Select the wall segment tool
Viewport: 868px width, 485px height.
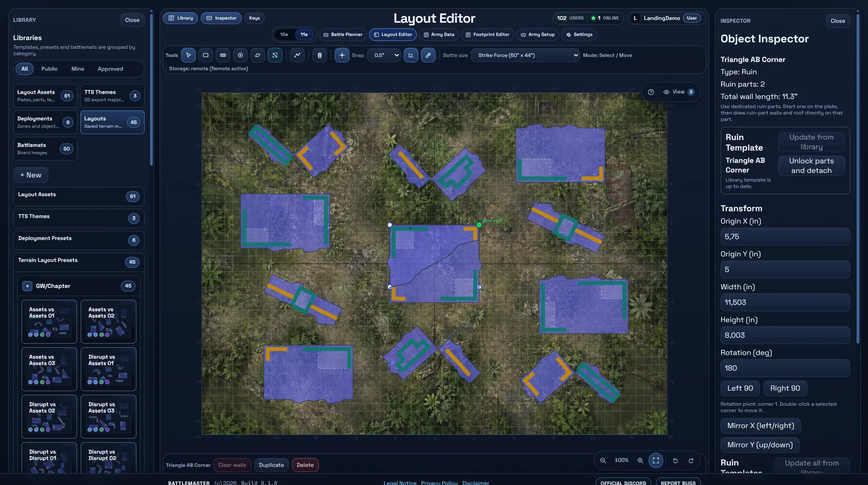223,55
